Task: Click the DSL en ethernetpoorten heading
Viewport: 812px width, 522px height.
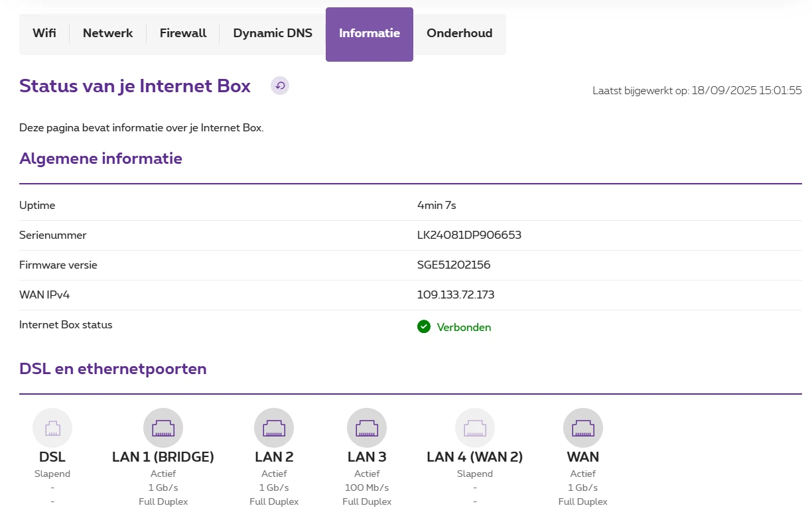Action: 113,369
